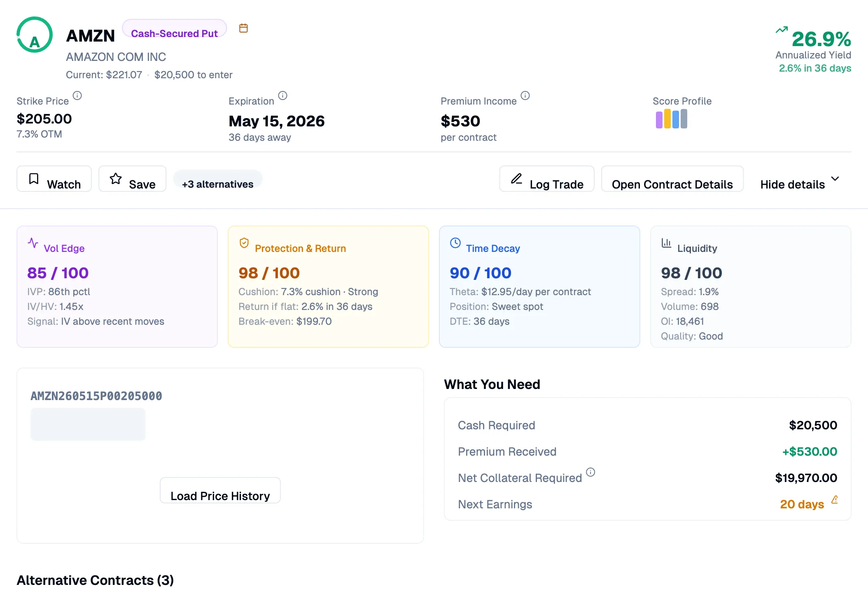Click the Liquidity bar chart icon

(666, 243)
